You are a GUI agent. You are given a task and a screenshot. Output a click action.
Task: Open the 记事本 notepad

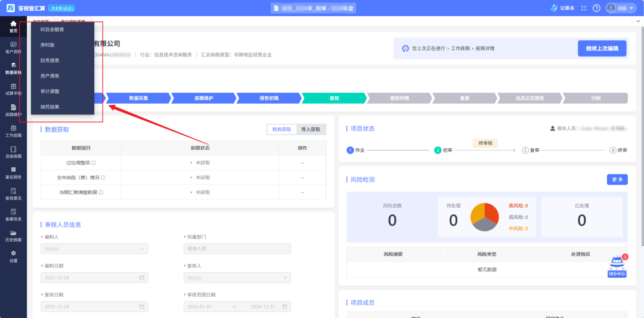coord(563,8)
